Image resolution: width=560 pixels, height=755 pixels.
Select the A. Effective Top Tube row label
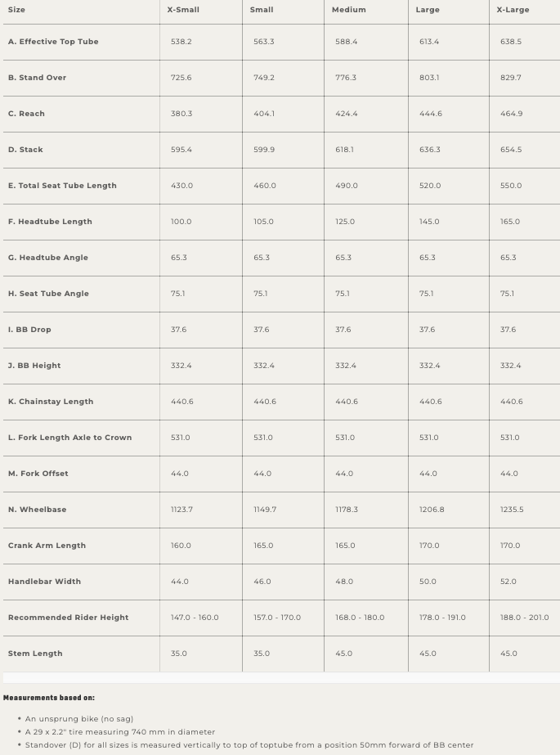53,42
